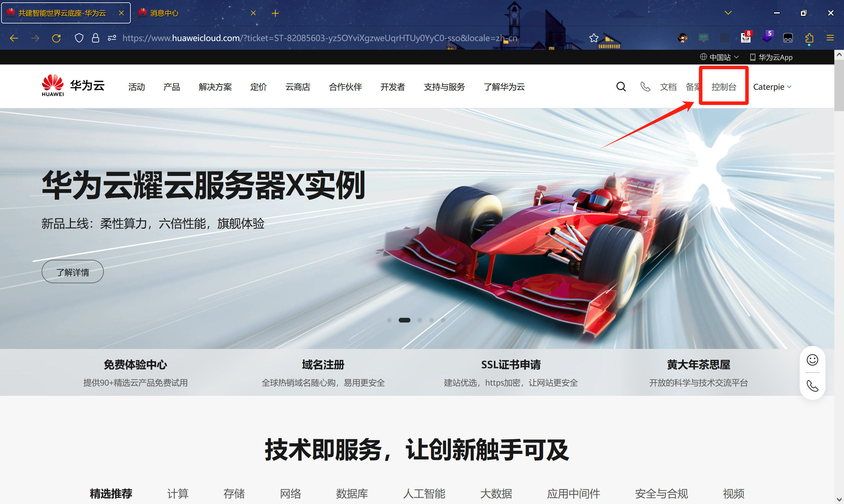Screen dimensions: 844x504
Task: Open the Extensions puzzle piece menu
Action: 809,38
